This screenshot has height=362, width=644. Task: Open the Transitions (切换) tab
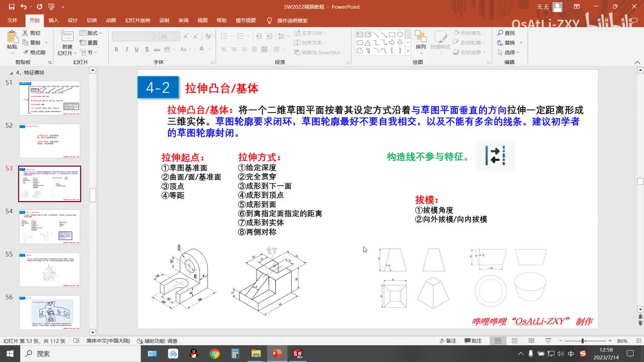click(92, 21)
